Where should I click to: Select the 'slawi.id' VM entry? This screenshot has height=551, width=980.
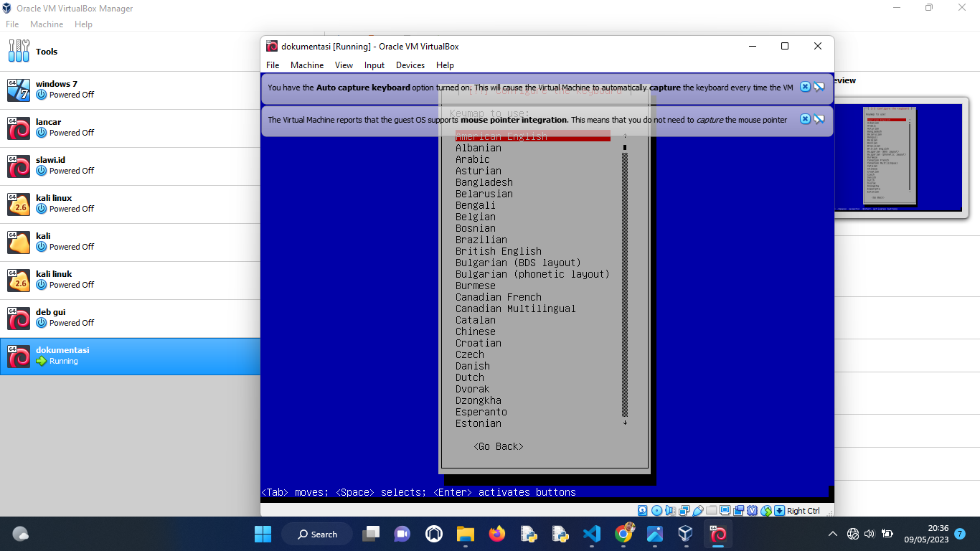(x=130, y=166)
